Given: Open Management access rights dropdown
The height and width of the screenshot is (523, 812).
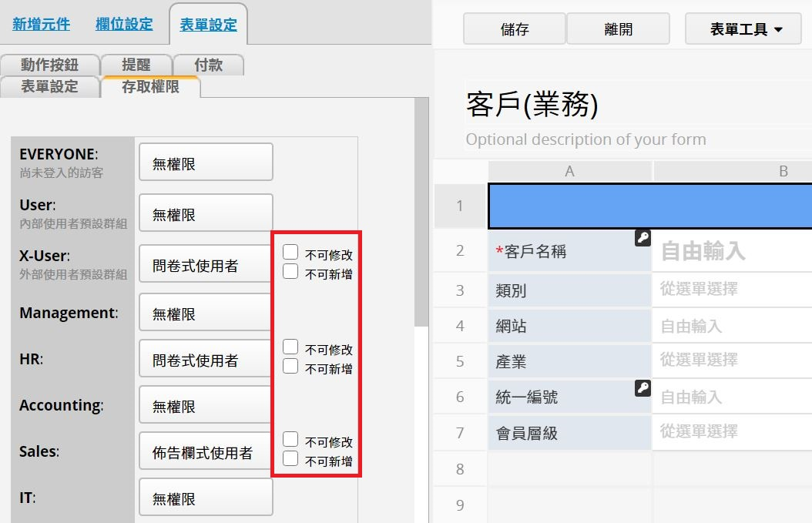Looking at the screenshot, I should pos(206,313).
